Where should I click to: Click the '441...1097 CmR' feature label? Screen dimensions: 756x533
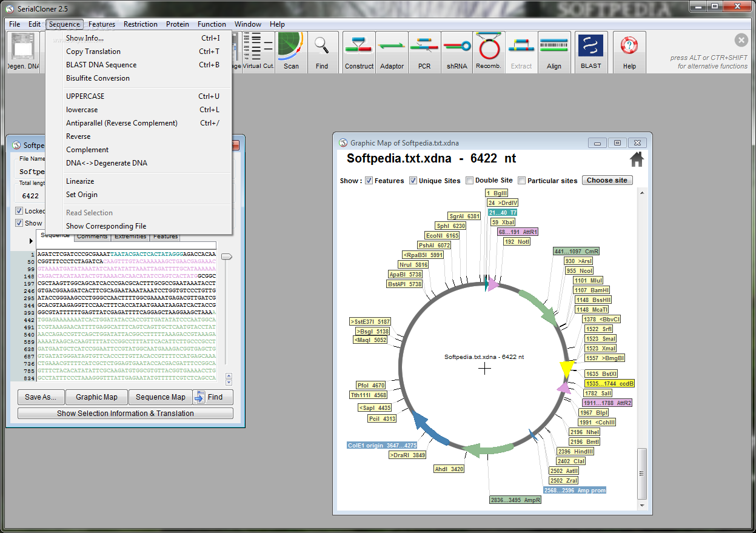click(x=577, y=251)
